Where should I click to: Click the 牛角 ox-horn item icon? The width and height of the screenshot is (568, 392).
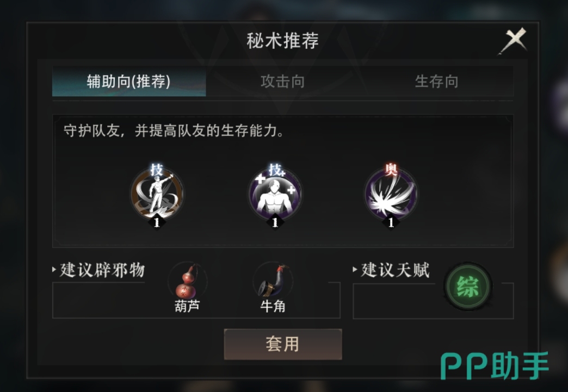pos(273,281)
